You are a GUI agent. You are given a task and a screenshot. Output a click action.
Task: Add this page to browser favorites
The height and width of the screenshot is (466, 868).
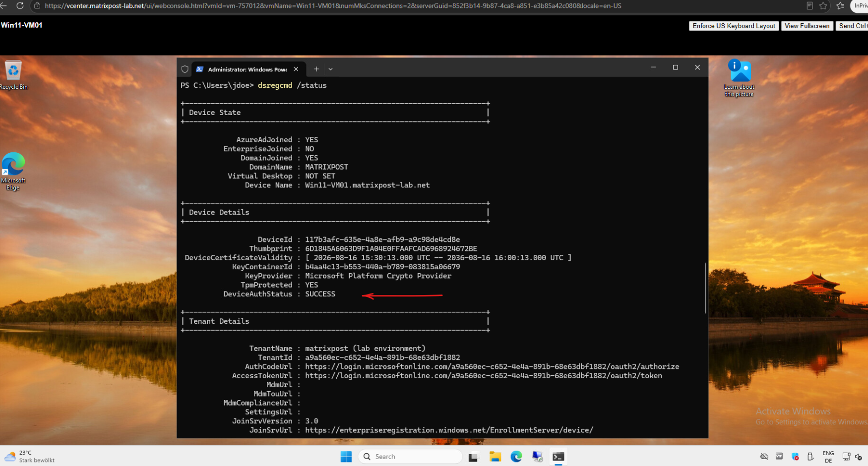coord(823,5)
